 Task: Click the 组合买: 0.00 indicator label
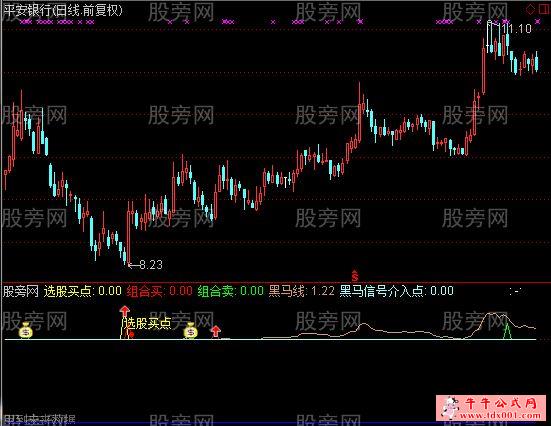160,291
